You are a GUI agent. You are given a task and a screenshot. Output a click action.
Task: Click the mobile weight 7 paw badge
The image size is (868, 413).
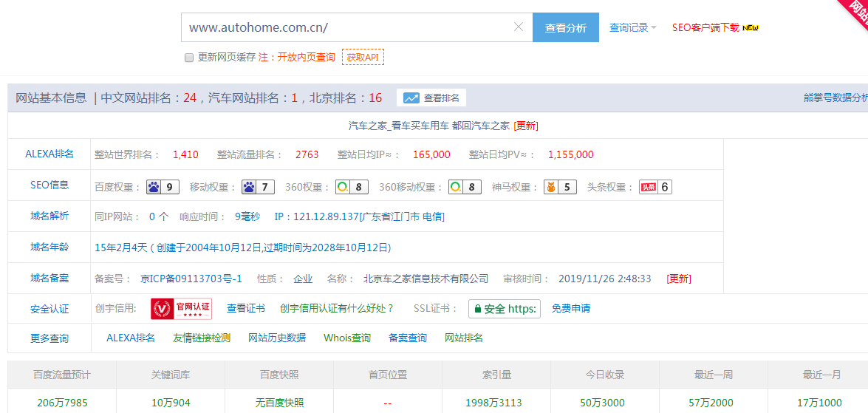[x=258, y=187]
